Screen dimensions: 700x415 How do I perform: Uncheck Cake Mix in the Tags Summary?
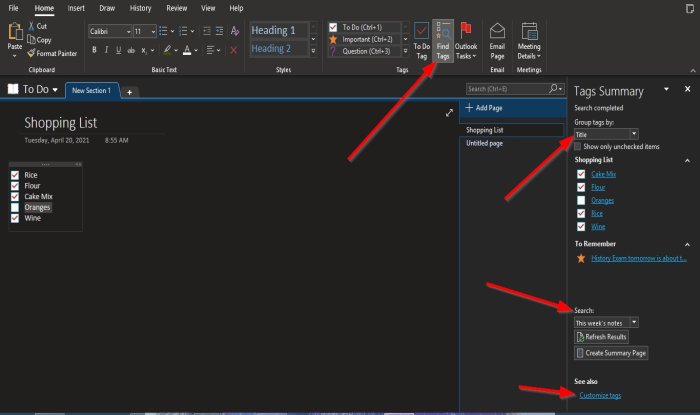coord(581,174)
